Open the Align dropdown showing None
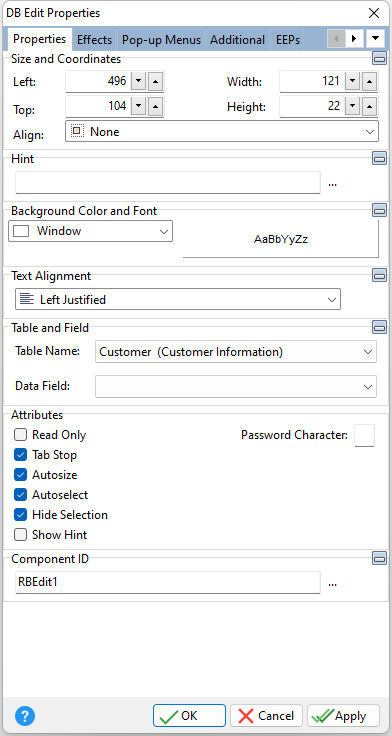The width and height of the screenshot is (392, 736). pos(222,132)
